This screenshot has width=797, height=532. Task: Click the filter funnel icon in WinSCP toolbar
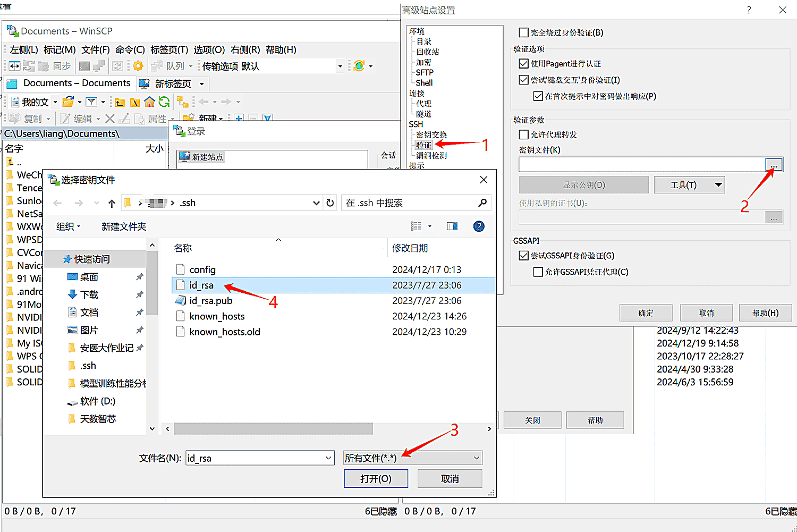[91, 102]
